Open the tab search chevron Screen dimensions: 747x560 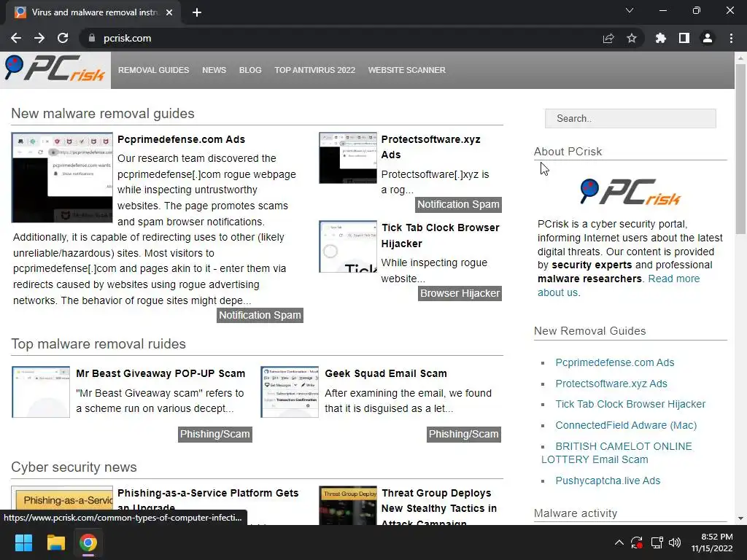(630, 10)
